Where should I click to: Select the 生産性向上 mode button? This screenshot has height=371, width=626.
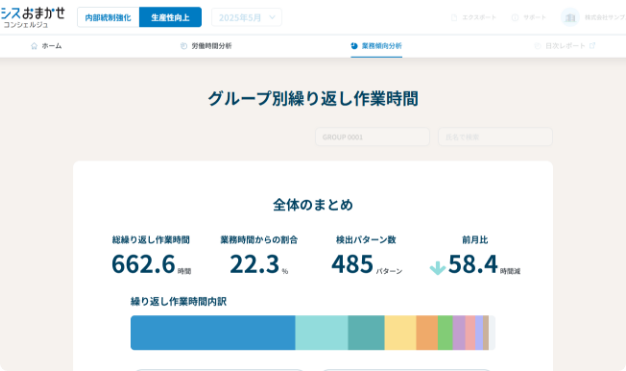coord(170,17)
